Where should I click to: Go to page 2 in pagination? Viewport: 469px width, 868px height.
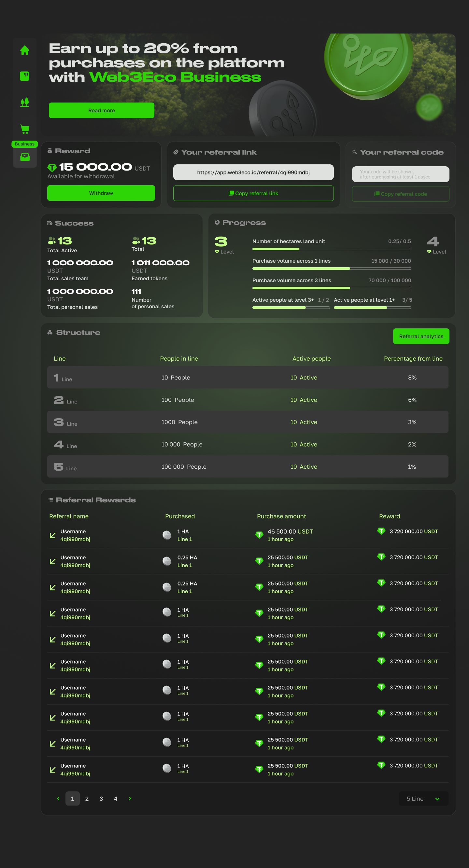(x=87, y=799)
